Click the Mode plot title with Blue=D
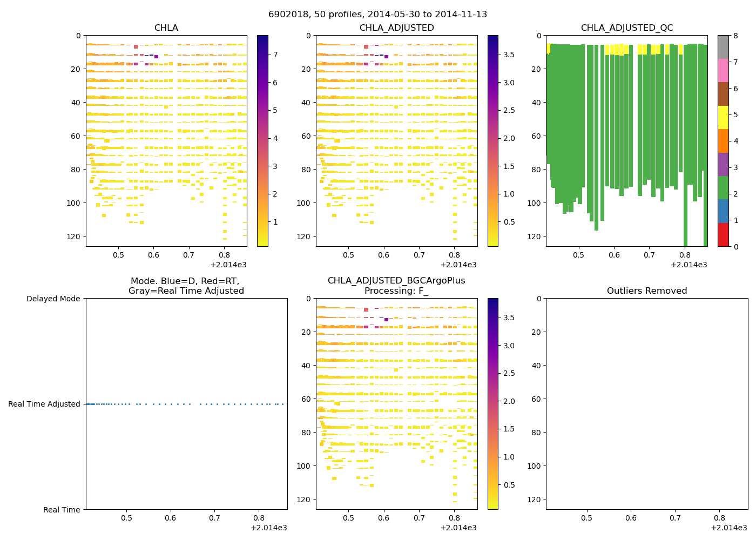 point(186,286)
